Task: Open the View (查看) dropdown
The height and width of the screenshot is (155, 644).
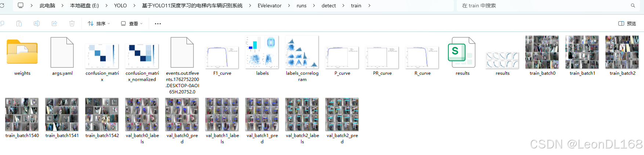Action: [132, 23]
